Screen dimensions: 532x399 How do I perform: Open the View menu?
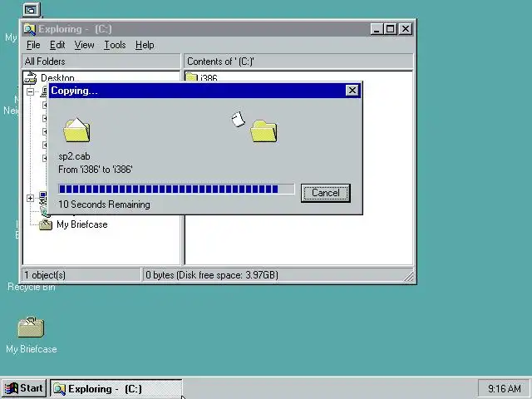click(84, 45)
